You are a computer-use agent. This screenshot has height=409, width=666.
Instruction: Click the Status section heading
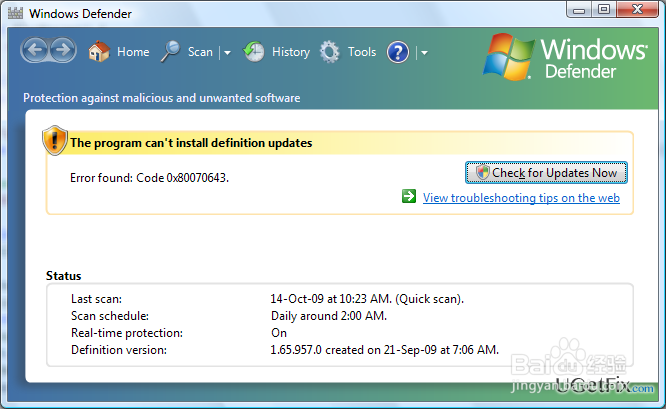(63, 276)
